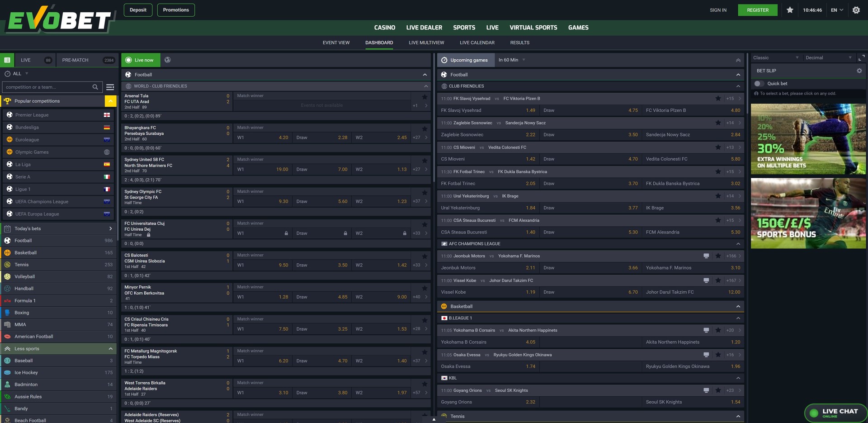Select Bundesliga competition
The height and width of the screenshot is (423, 868).
[59, 127]
